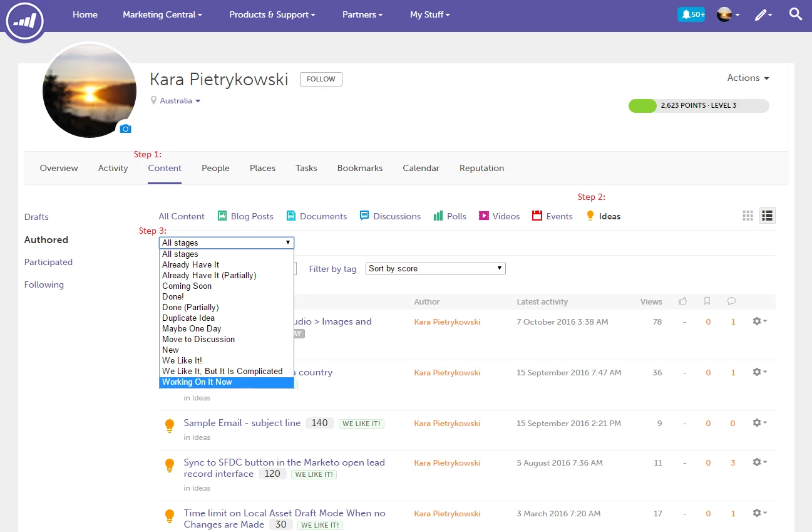The image size is (812, 532).
Task: Open the Reputation tab
Action: pyautogui.click(x=481, y=168)
